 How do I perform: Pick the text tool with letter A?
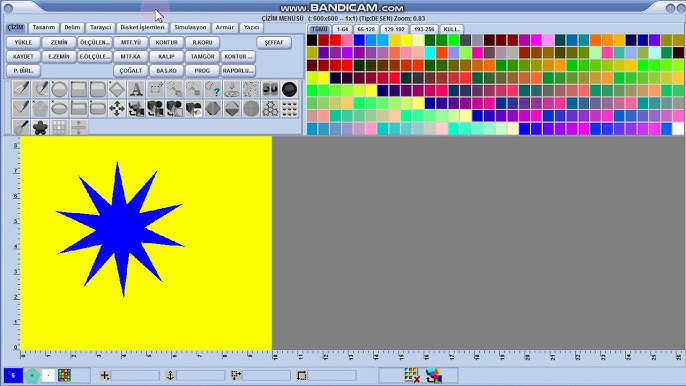click(x=136, y=89)
